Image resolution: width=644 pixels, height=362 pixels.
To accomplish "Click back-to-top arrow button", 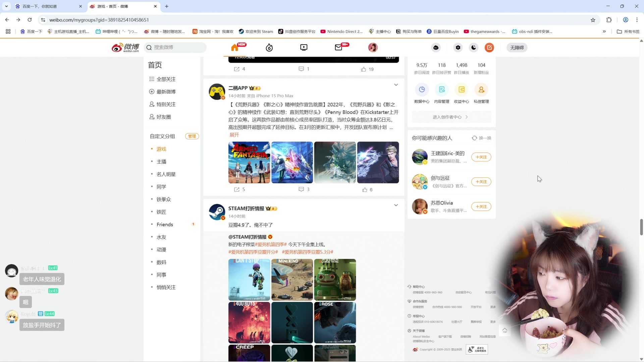I will (505, 331).
